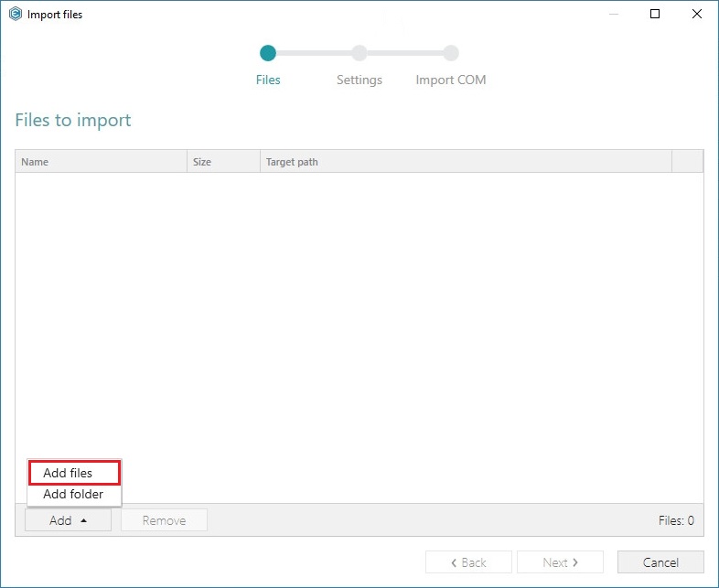Click the Files: 0 counter text
Screen dimensions: 719x588
[x=676, y=520]
